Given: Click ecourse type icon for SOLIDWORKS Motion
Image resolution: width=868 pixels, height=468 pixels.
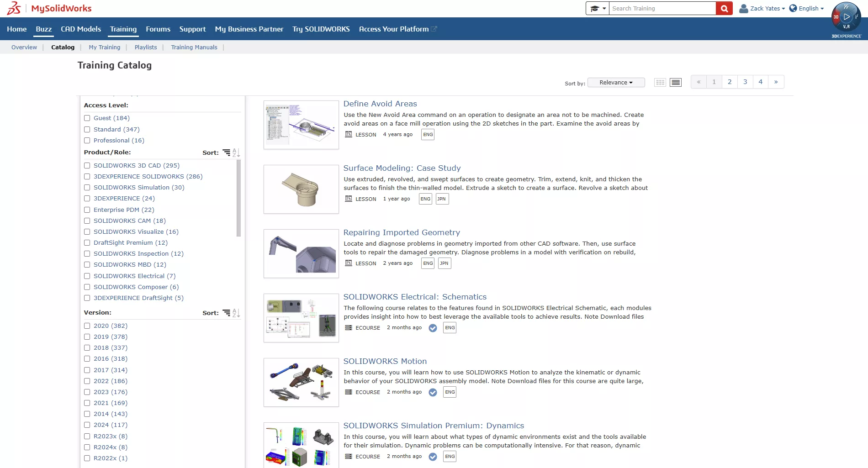Looking at the screenshot, I should 349,392.
